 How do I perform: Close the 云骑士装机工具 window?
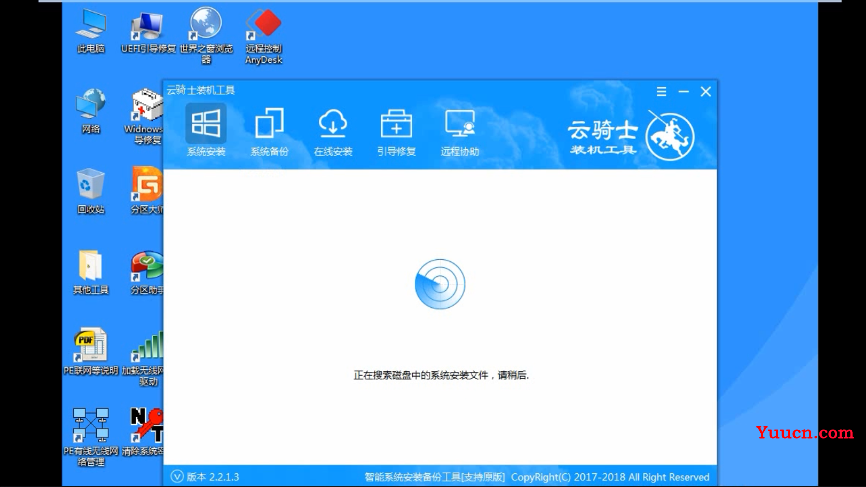pos(706,92)
